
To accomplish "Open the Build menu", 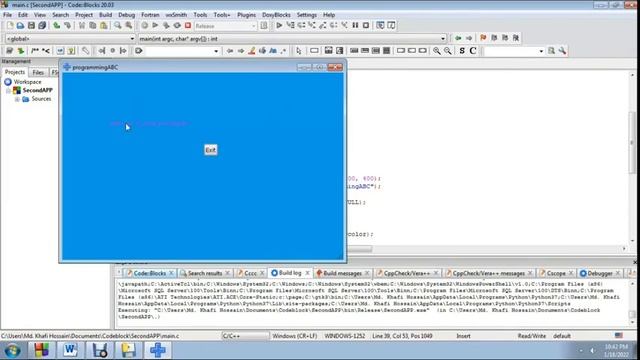I will point(105,15).
